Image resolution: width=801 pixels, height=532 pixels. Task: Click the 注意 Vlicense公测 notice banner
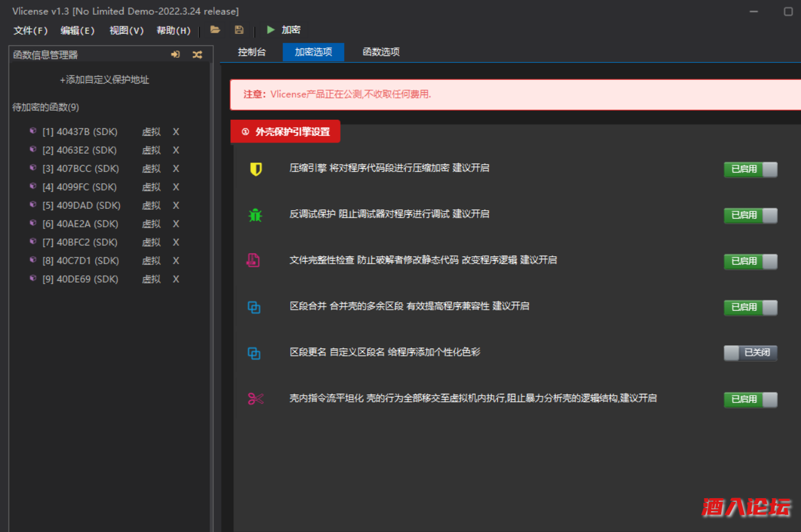tap(515, 95)
